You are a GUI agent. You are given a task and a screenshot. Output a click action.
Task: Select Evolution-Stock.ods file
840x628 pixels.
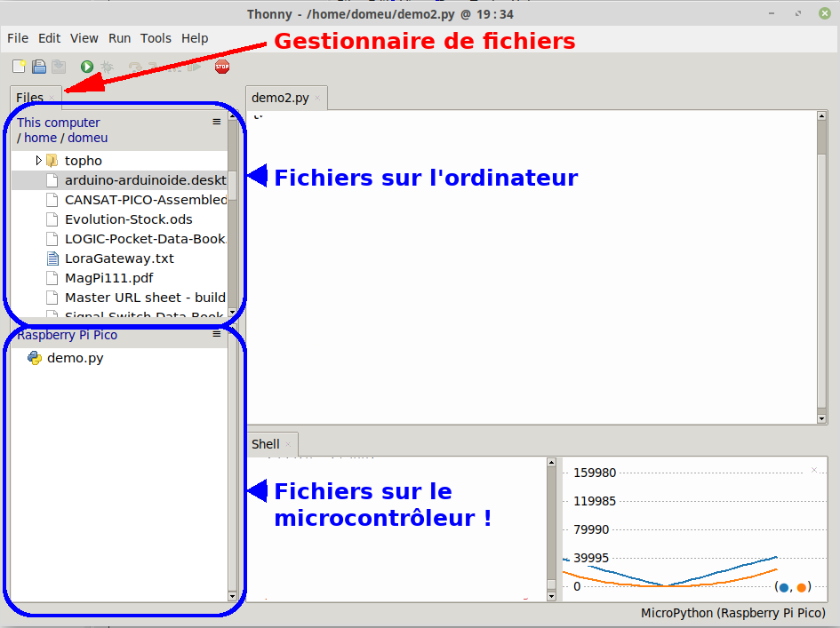point(119,219)
